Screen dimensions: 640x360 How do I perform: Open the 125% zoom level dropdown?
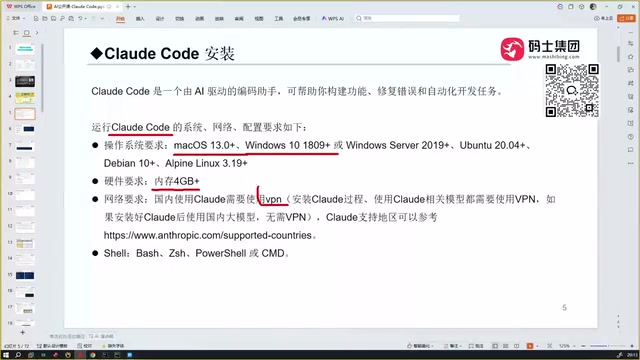[x=567, y=346]
